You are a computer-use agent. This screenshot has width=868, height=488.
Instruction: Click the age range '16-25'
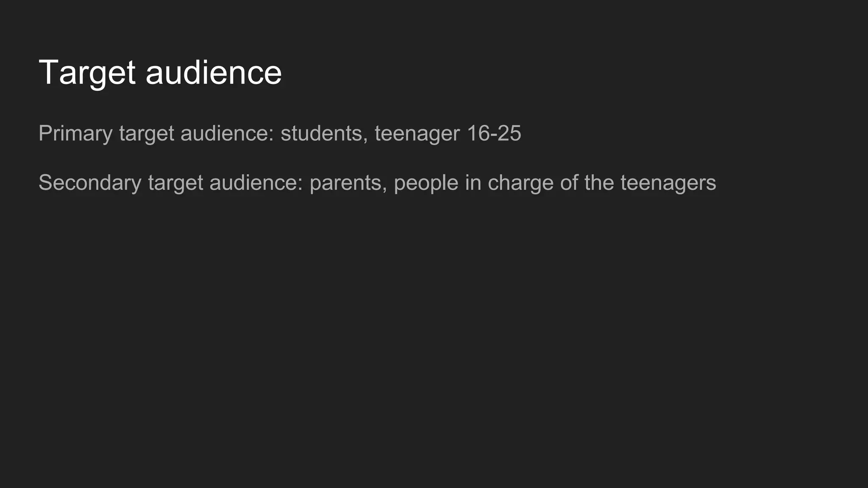pyautogui.click(x=494, y=133)
